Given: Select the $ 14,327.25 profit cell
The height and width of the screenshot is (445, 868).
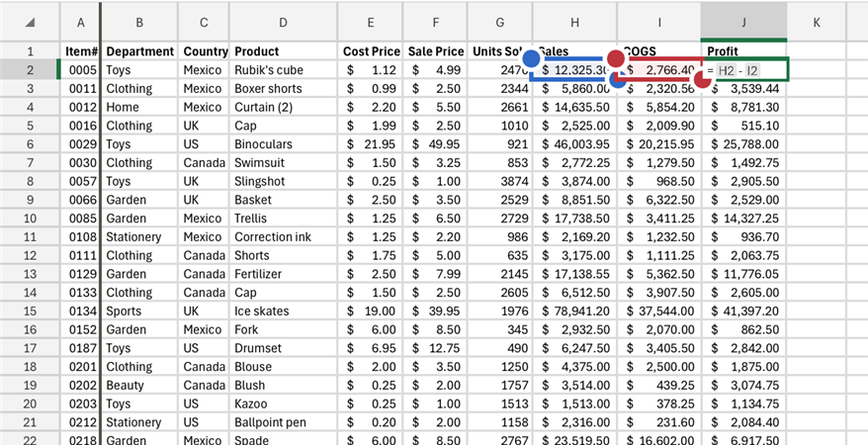Looking at the screenshot, I should point(744,219).
